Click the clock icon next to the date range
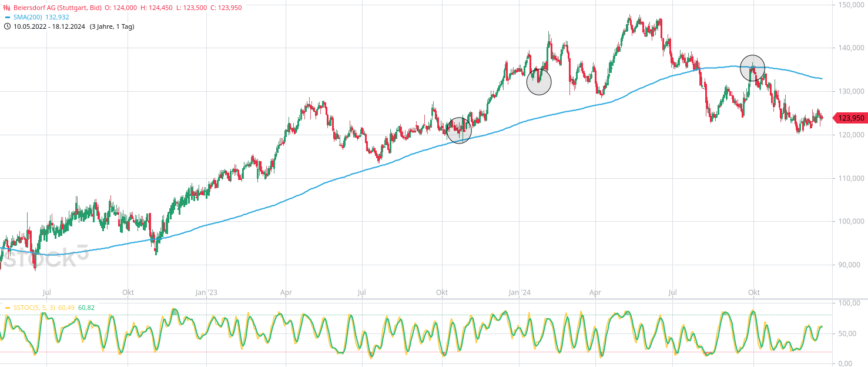 [6, 26]
